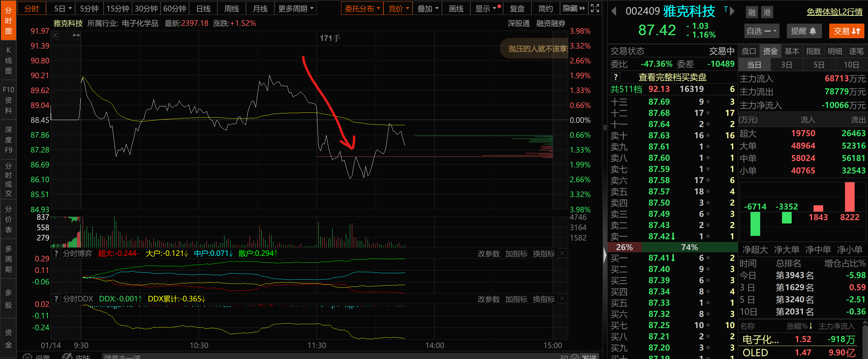Click the X icon at chart top-left
Screen dimensions: 868x359
[55, 35]
